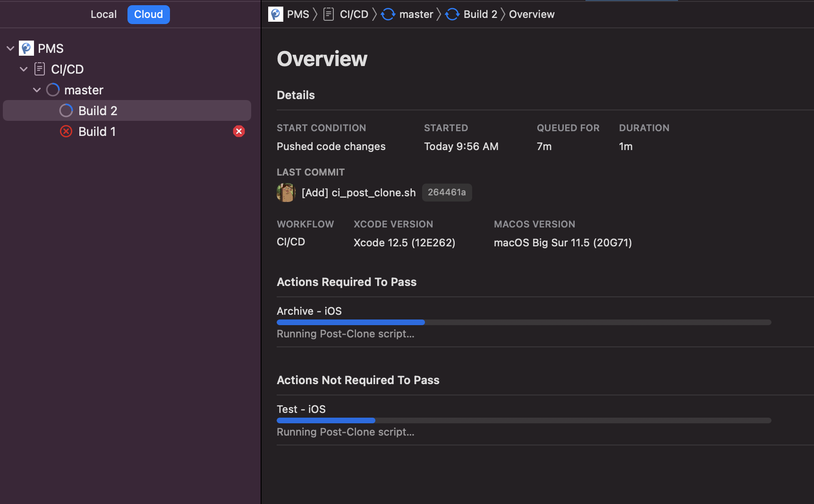The height and width of the screenshot is (504, 814).
Task: Collapse the PMS project tree
Action: [10, 49]
